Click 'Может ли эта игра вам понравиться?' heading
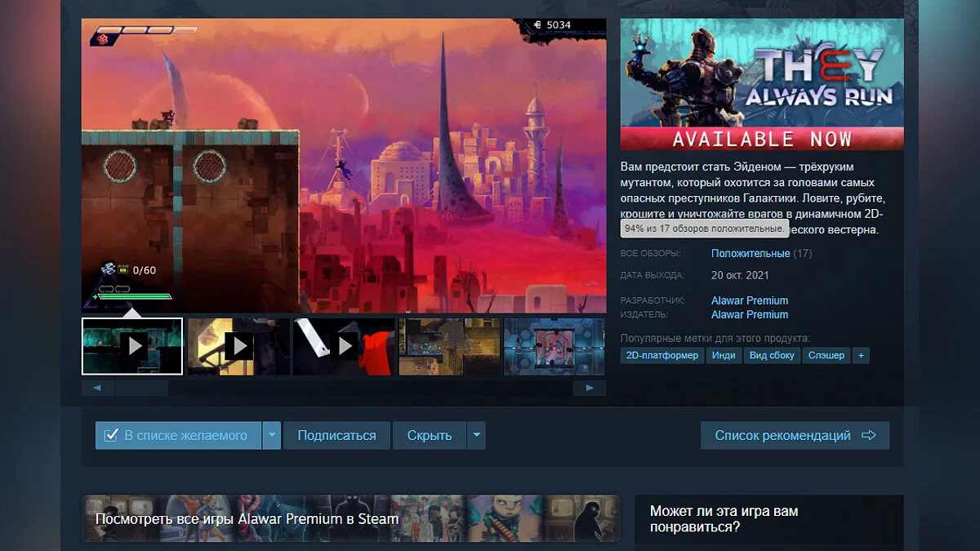The width and height of the screenshot is (980, 551). [x=724, y=519]
